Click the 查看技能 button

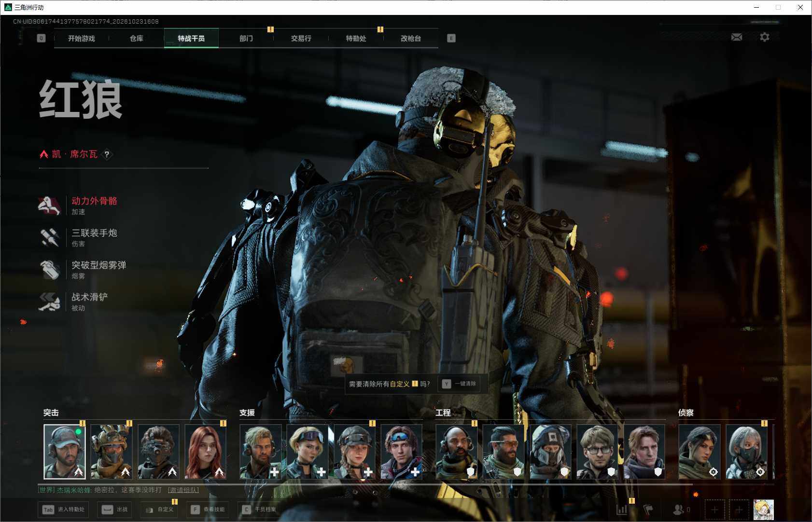click(208, 509)
